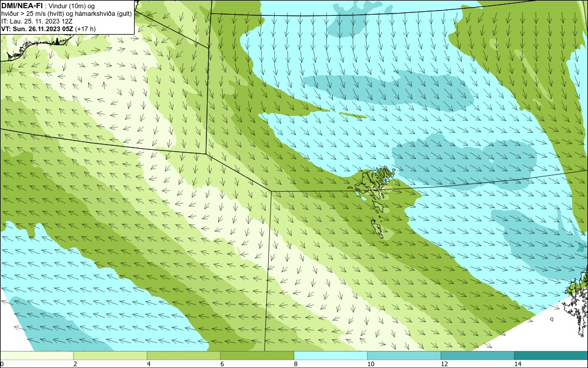This screenshot has width=588, height=368.
Task: Click the DMI/NEA-FI title text
Action: (x=22, y=5)
